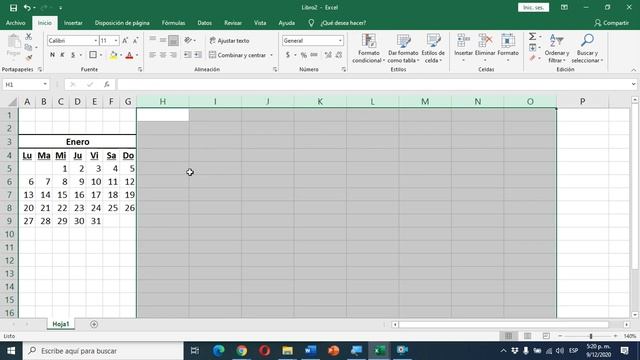The image size is (640, 360).
Task: Open Estilos de celda gallery
Action: [433, 48]
